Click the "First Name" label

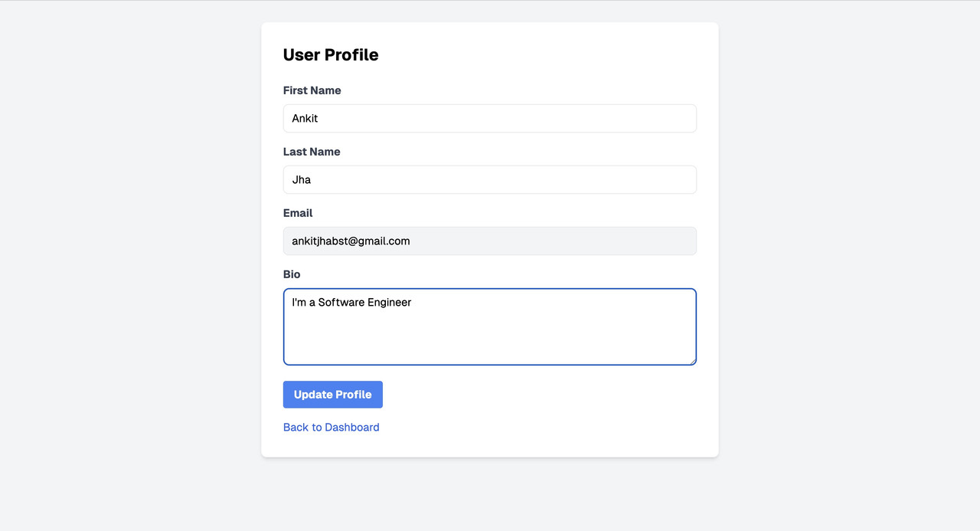pyautogui.click(x=312, y=90)
